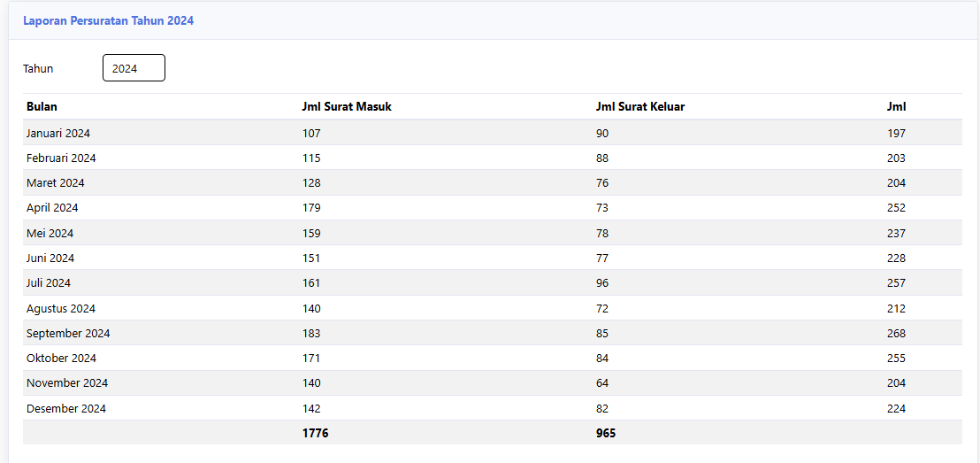Click the Tahun input field showing 2024
The height and width of the screenshot is (463, 980).
pyautogui.click(x=134, y=68)
